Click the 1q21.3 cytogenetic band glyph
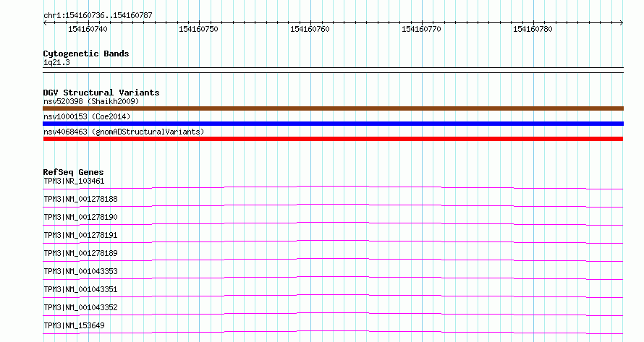Viewport: 644px width, 342px height. click(333, 70)
